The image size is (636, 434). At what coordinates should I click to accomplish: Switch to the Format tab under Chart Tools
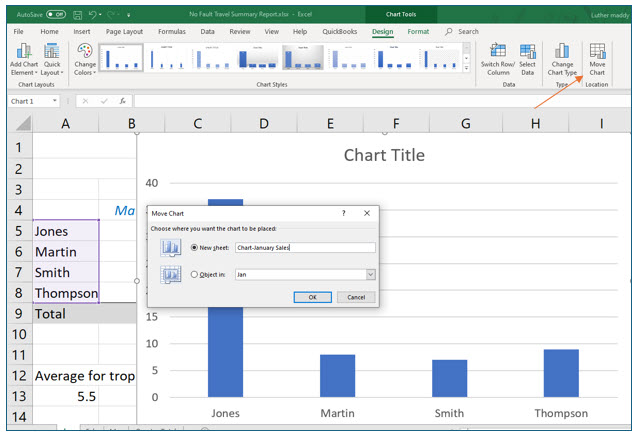tap(418, 31)
